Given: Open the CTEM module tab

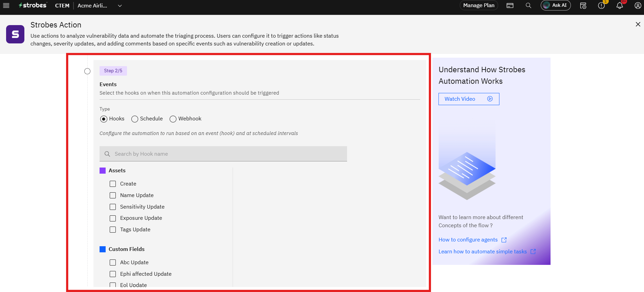Looking at the screenshot, I should 62,5.
